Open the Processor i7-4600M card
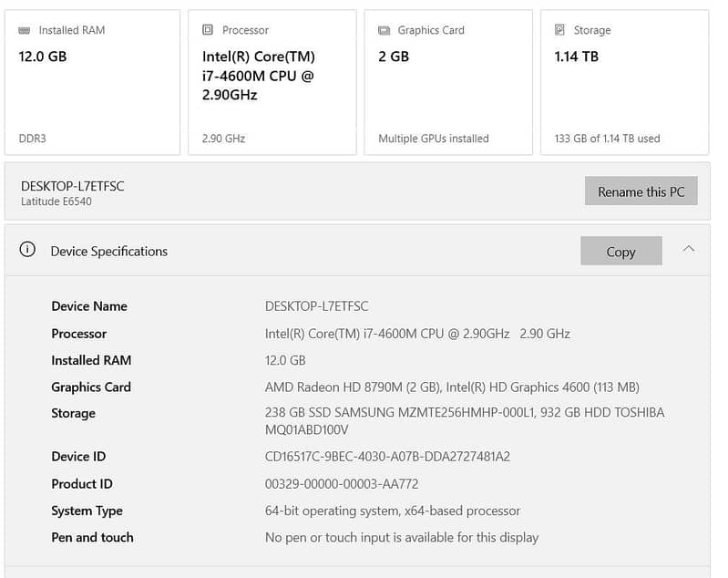 272,83
